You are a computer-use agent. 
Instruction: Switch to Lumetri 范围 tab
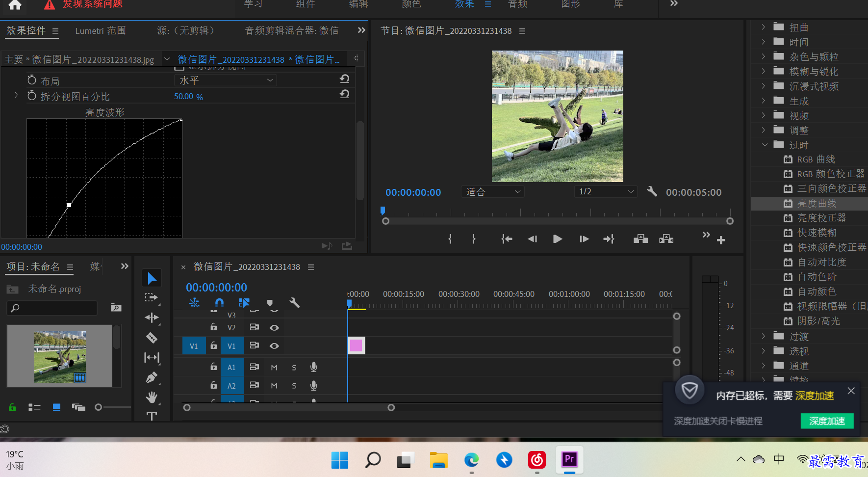(101, 30)
